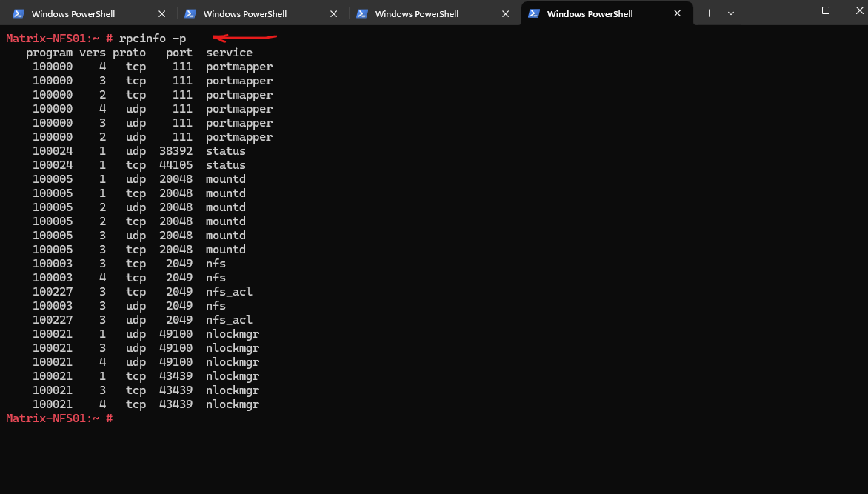
Task: Click 'nfs' in the version 3 udp row
Action: click(x=216, y=306)
